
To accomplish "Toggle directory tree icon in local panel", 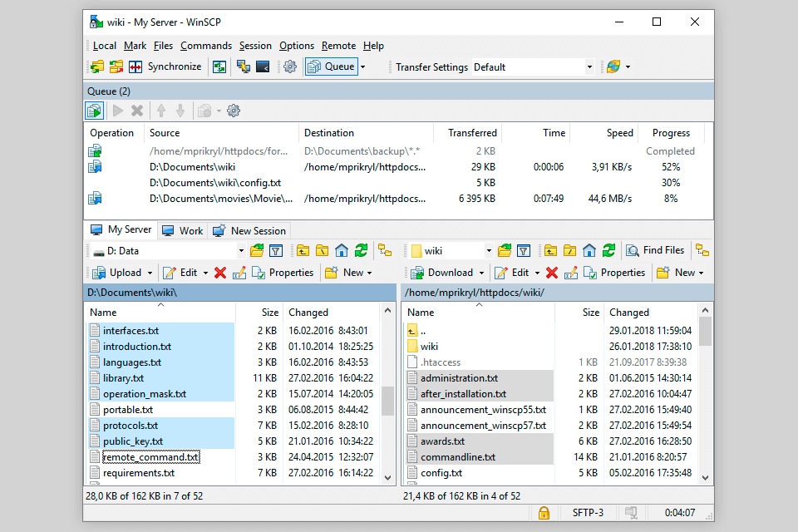I will tap(385, 250).
